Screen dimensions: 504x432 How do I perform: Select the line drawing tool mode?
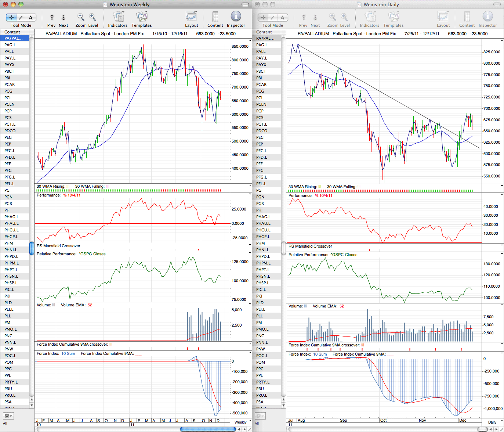pyautogui.click(x=21, y=17)
